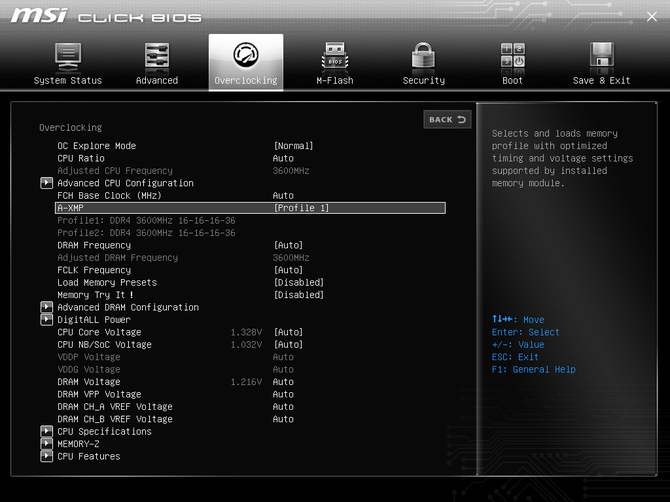Select DRAM CH_A VREF Voltage Auto field
The height and width of the screenshot is (502, 670).
click(283, 406)
